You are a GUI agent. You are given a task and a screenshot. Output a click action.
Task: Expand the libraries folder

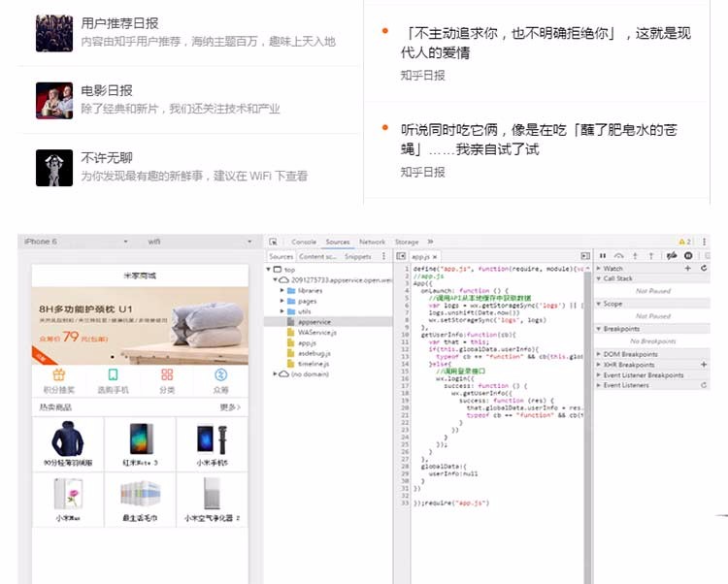pos(281,290)
